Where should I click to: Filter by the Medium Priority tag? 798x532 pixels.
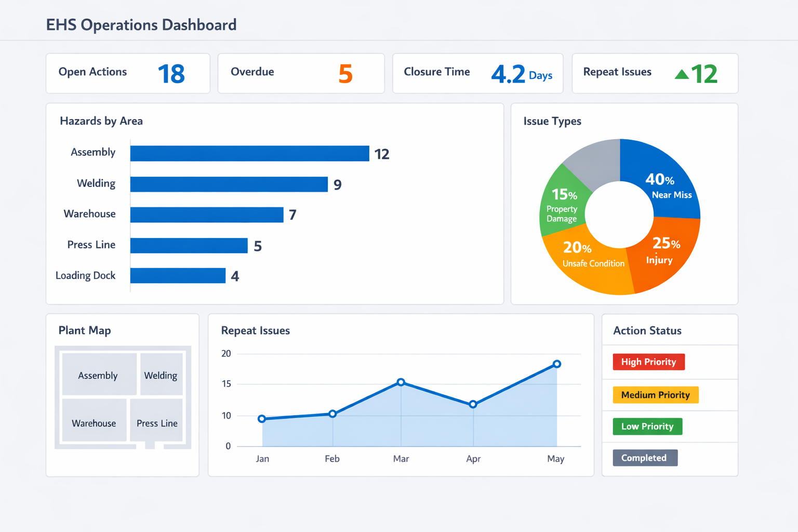click(x=656, y=395)
